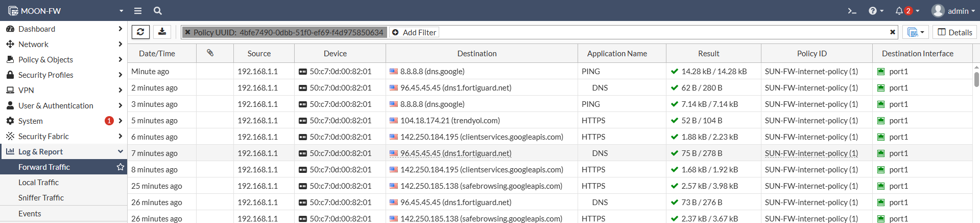Open the log location dropdown next to Details
The image size is (980, 223).
point(916,32)
